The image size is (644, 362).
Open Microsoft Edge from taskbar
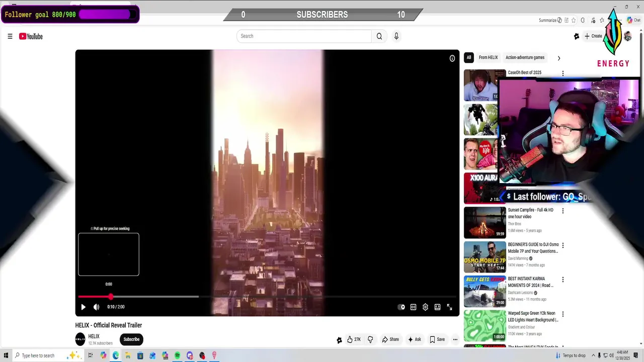(x=116, y=355)
